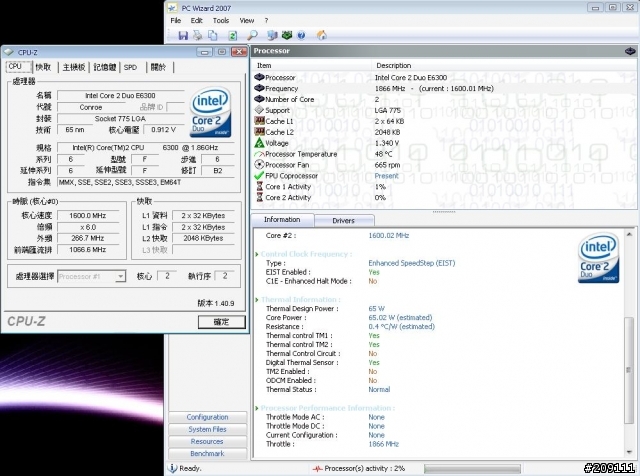The width and height of the screenshot is (640, 476).
Task: Open the Benchmark category button
Action: (207, 454)
